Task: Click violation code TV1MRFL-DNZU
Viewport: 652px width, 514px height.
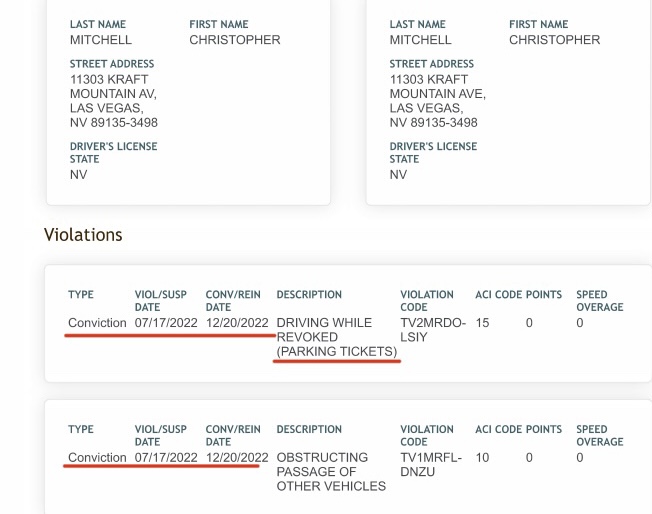Action: 429,464
